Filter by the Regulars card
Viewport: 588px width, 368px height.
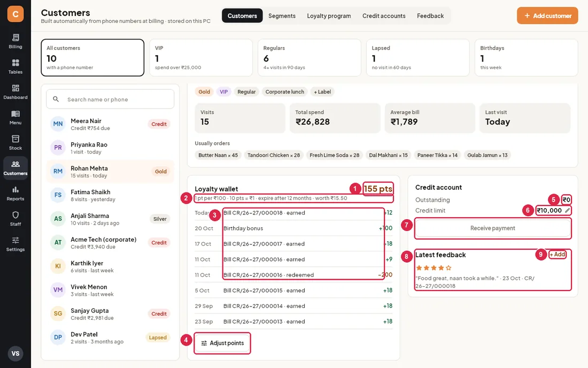click(310, 57)
